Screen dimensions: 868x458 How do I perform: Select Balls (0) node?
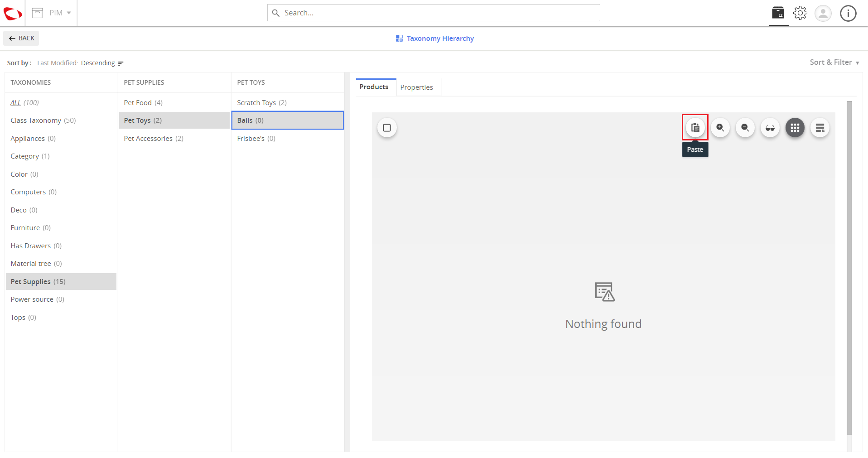tap(288, 121)
